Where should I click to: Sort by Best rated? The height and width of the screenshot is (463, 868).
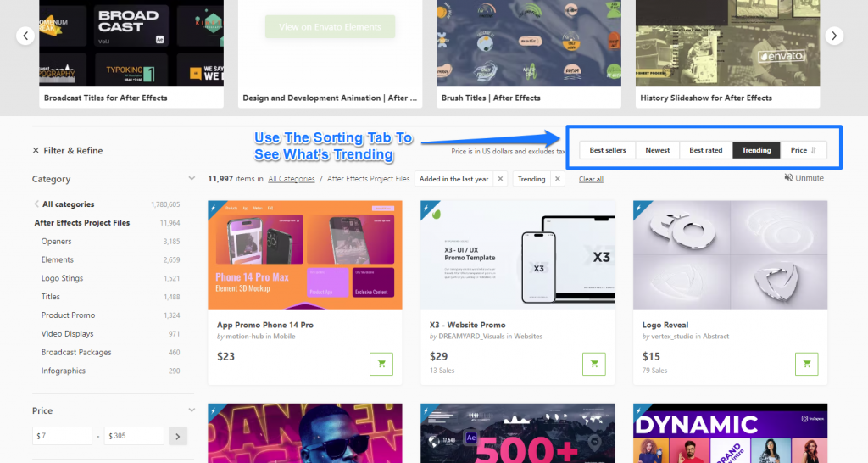click(x=706, y=150)
